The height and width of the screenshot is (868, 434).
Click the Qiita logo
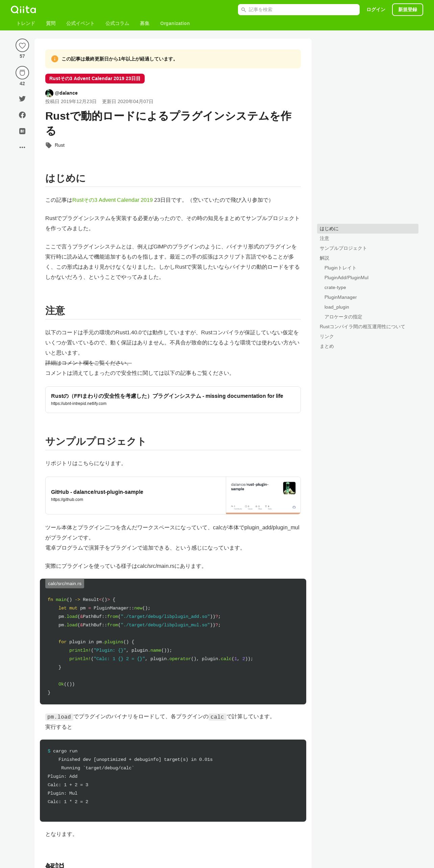tap(23, 9)
